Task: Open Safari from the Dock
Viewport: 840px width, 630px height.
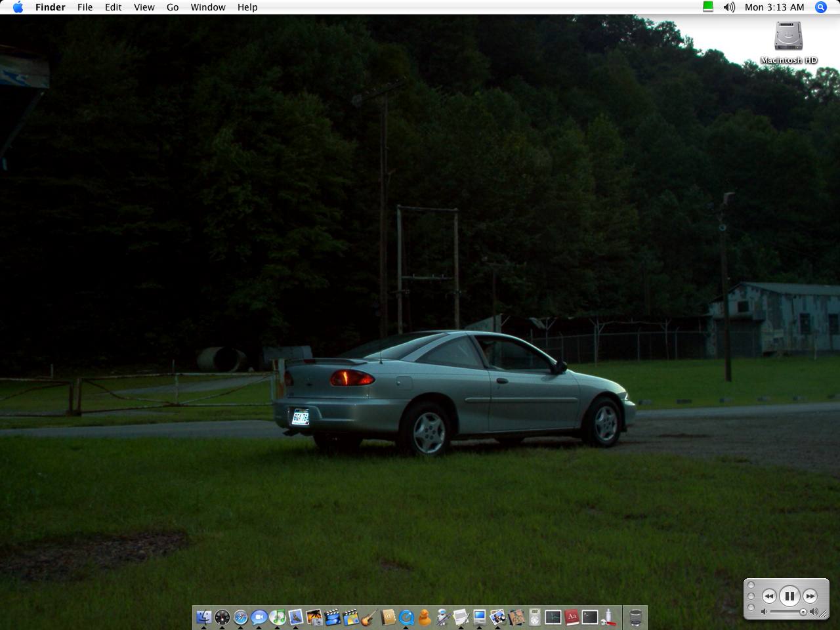Action: pos(241,618)
